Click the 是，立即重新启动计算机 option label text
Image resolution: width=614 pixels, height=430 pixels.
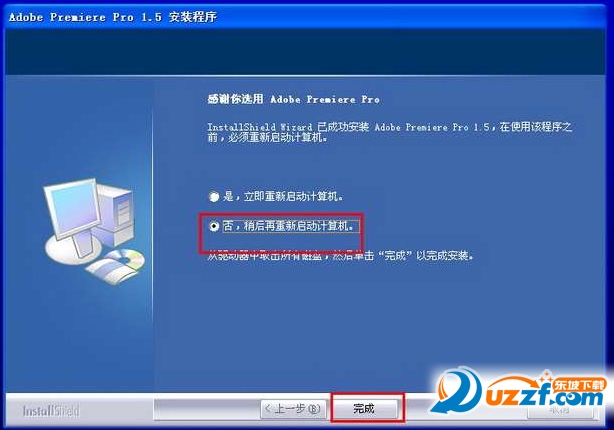point(283,196)
